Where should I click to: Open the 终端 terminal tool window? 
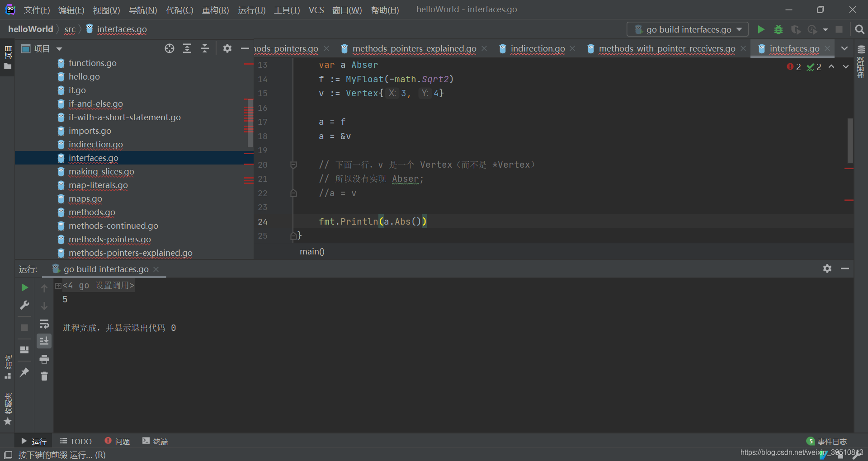click(155, 441)
